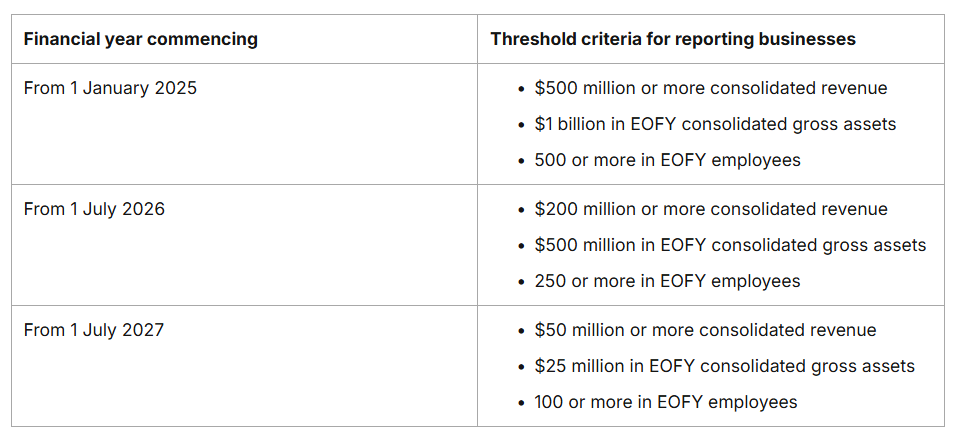This screenshot has height=433, width=955.
Task: Click the bullet before '250 or more in EOFY'
Action: click(x=521, y=282)
